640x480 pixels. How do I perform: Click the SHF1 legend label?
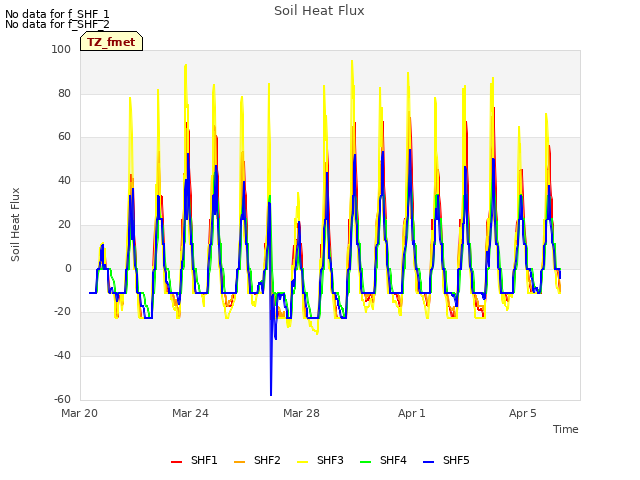tap(204, 460)
